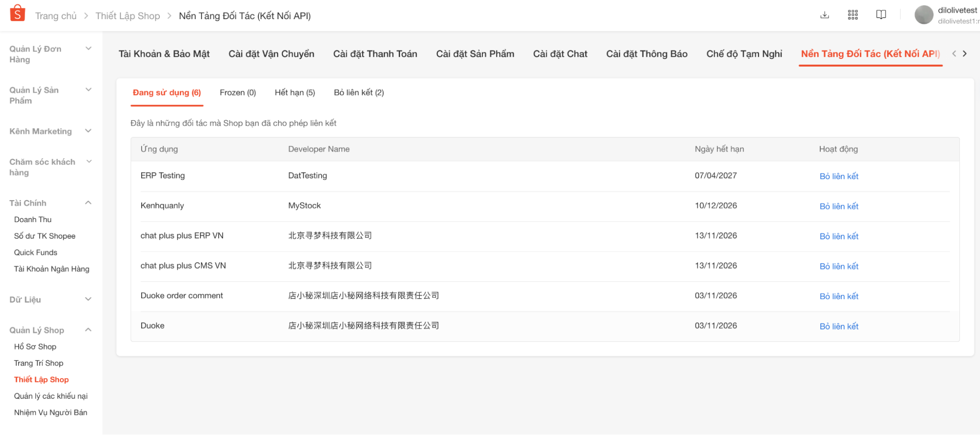Screen dimensions: 980x435
Task: Go to Trang chủ breadcrumb
Action: 56,16
